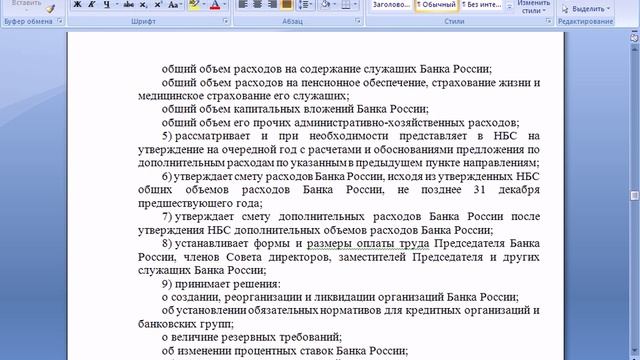Toggle strikethrough formatting (abe)
This screenshot has height=360, width=640.
click(129, 4)
